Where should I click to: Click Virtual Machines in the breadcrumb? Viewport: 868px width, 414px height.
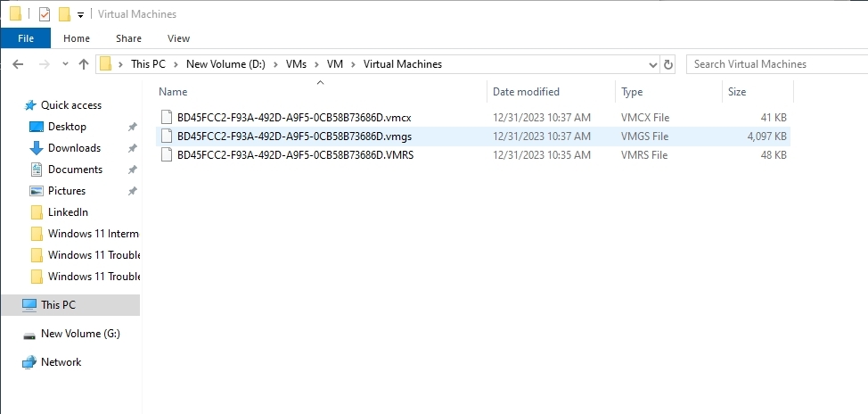[403, 64]
